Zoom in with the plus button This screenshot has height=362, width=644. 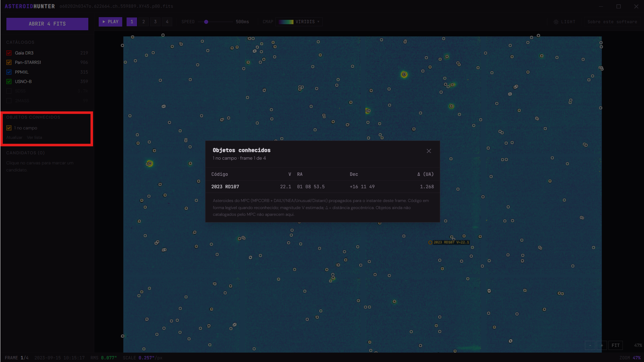click(602, 345)
